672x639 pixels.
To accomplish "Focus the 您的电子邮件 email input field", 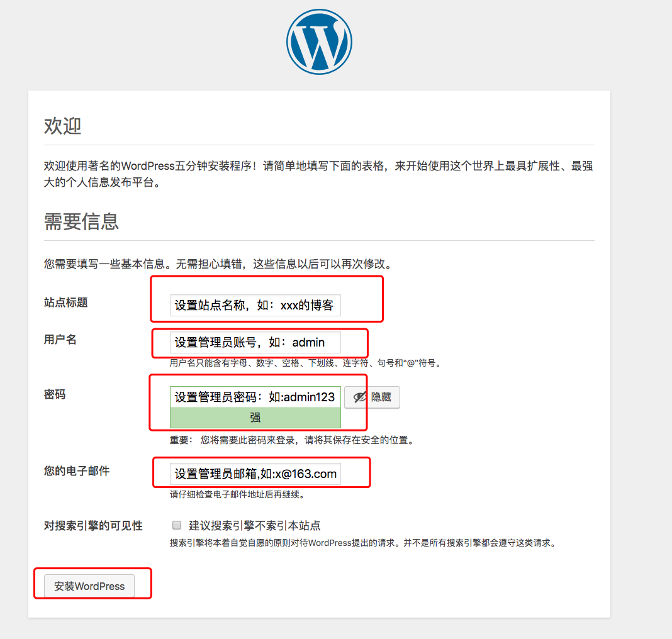I will (x=255, y=474).
